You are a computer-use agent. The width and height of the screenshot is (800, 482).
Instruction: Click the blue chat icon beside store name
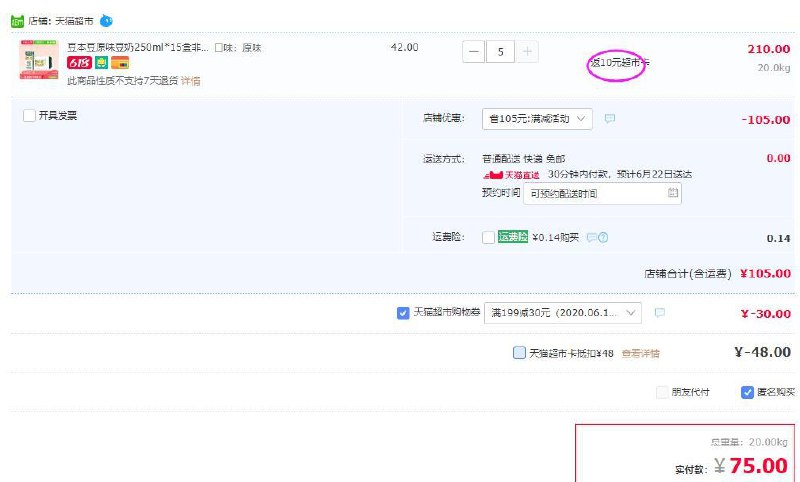click(x=106, y=21)
